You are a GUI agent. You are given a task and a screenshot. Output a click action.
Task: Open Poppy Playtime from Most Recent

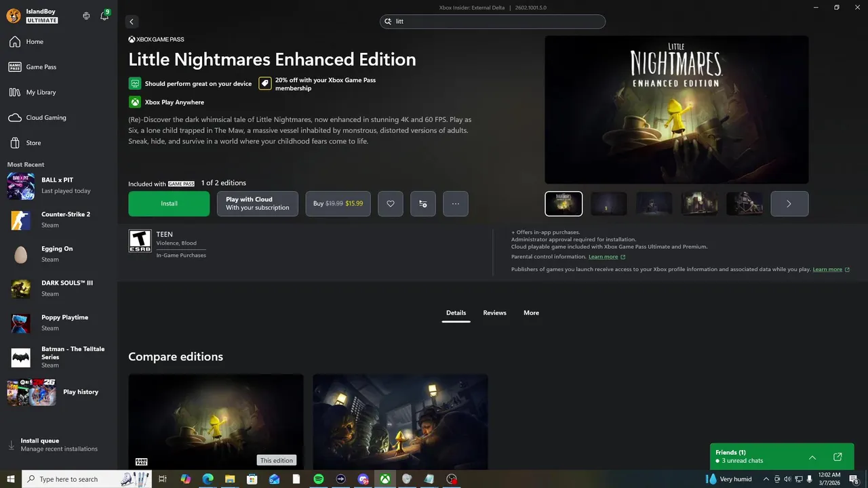click(58, 323)
